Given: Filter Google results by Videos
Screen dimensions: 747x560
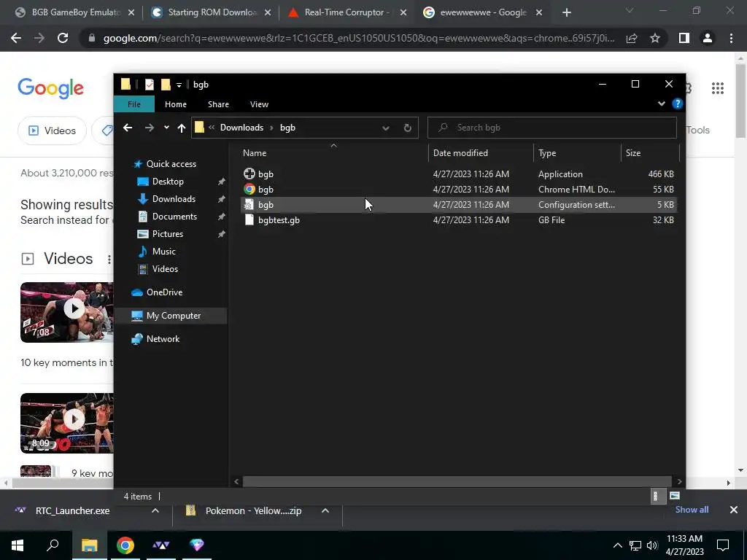Looking at the screenshot, I should 52,131.
